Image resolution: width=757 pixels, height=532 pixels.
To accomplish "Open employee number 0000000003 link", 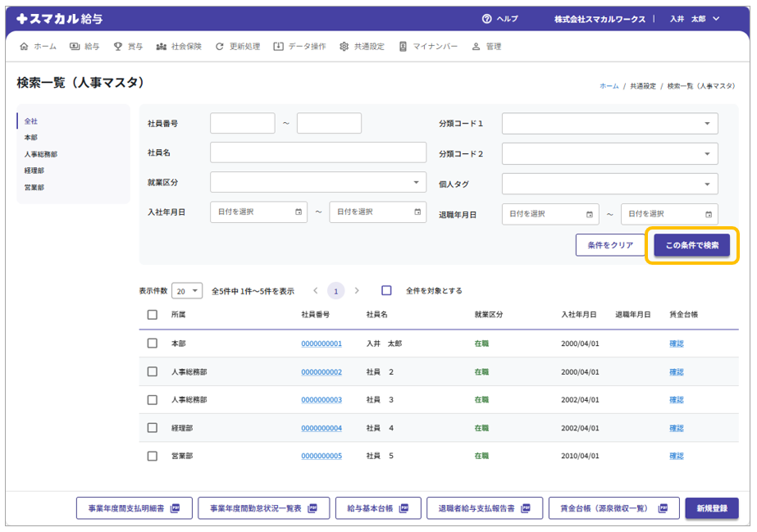I will coord(321,400).
